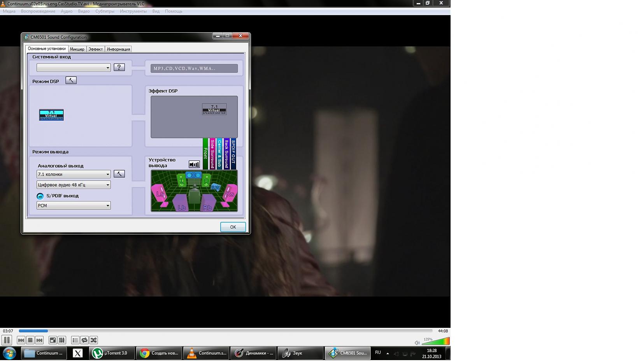Open VLC extended settings equalizer icon

click(x=62, y=340)
